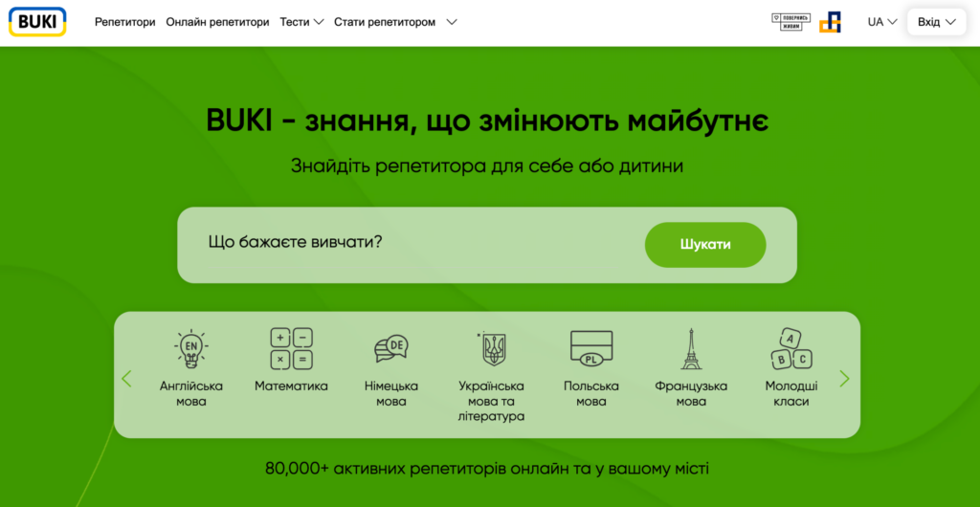
Task: Click the heading BUKI - знання, що змінюють майбутнє
Action: tap(487, 121)
